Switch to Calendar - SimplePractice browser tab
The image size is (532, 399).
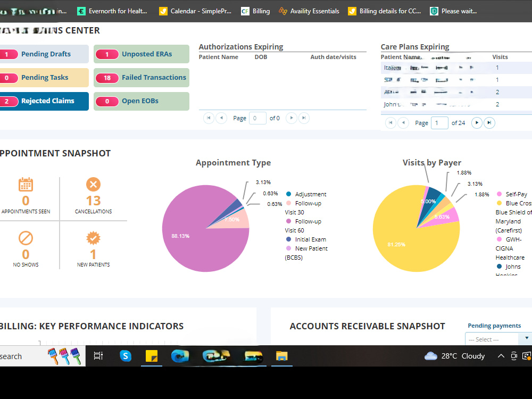pos(196,11)
